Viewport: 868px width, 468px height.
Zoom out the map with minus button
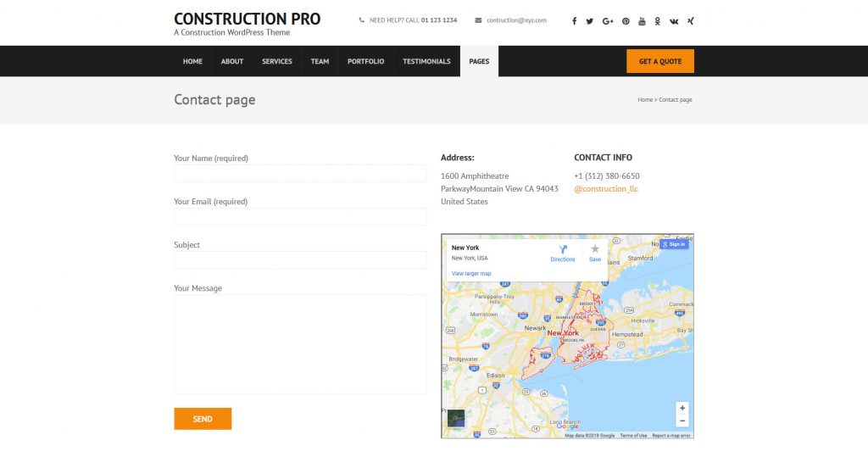pyautogui.click(x=682, y=421)
